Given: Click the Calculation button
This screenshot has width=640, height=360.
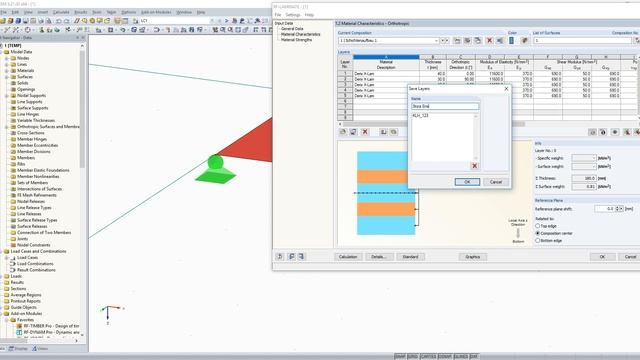Looking at the screenshot, I should (x=348, y=257).
